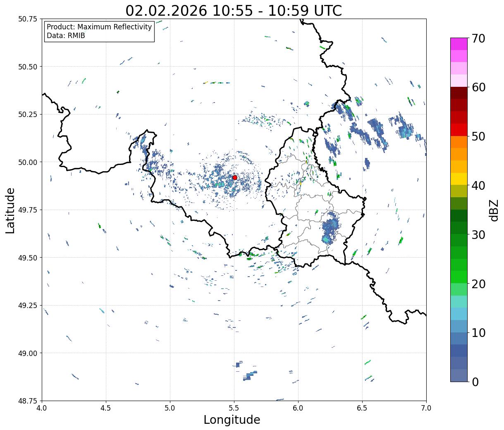The image size is (504, 430).
Task: Click the 'Data: RMIB' legend text
Action: pyautogui.click(x=66, y=36)
